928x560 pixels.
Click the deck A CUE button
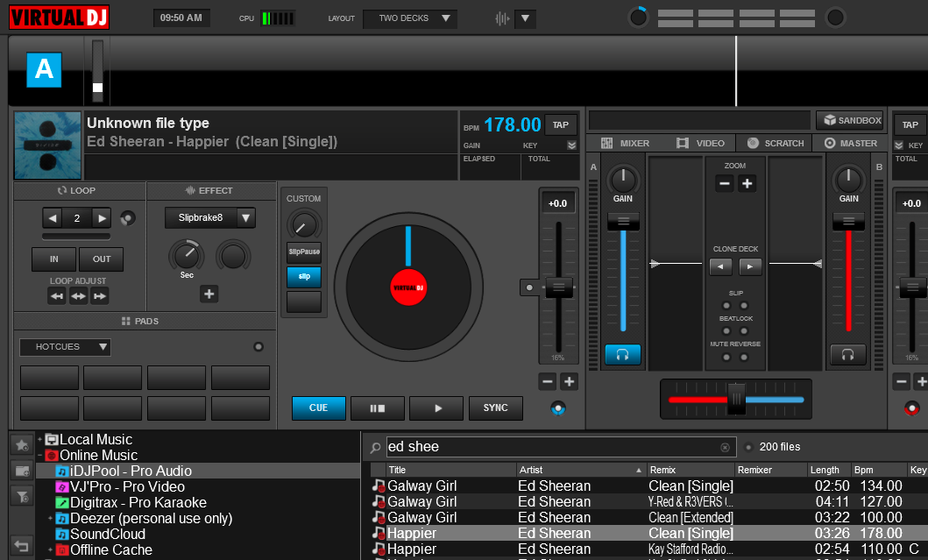(x=318, y=408)
